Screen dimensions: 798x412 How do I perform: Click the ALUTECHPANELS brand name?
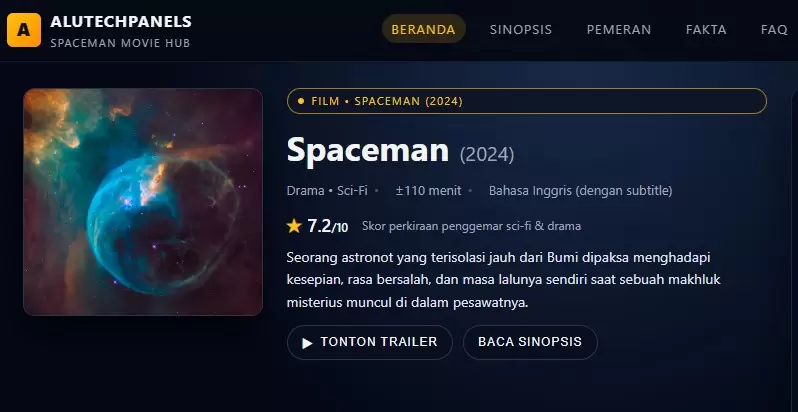121,21
